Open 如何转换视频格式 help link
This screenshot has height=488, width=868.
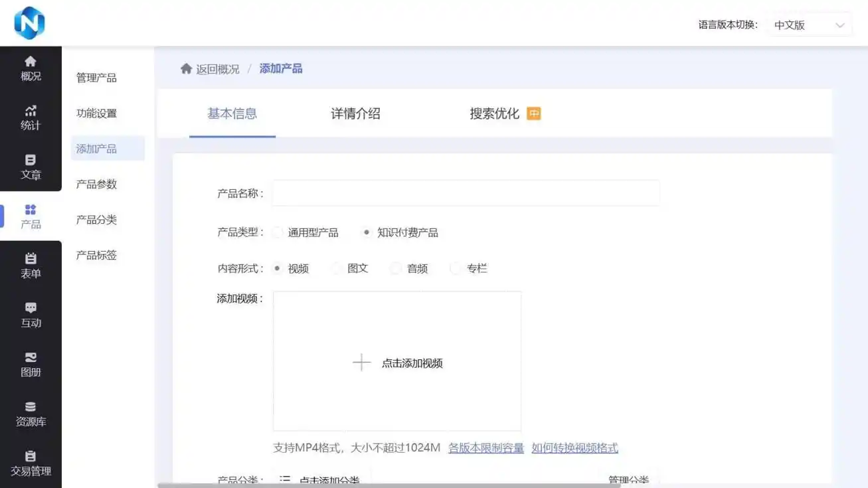[574, 447]
